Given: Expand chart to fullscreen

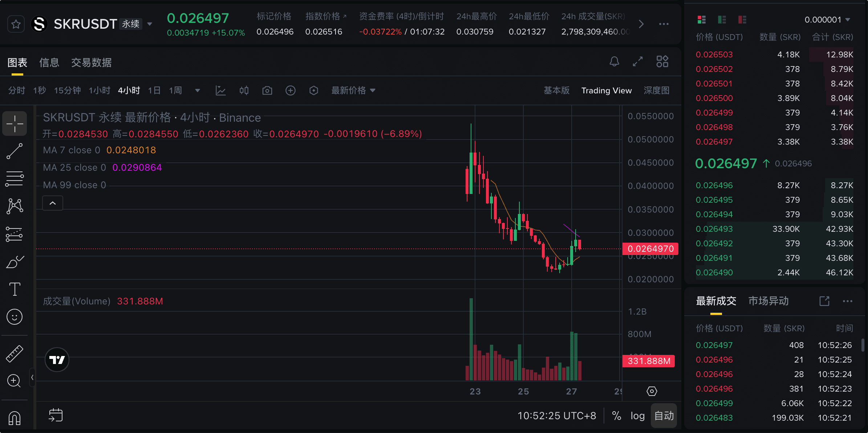Looking at the screenshot, I should [x=638, y=61].
